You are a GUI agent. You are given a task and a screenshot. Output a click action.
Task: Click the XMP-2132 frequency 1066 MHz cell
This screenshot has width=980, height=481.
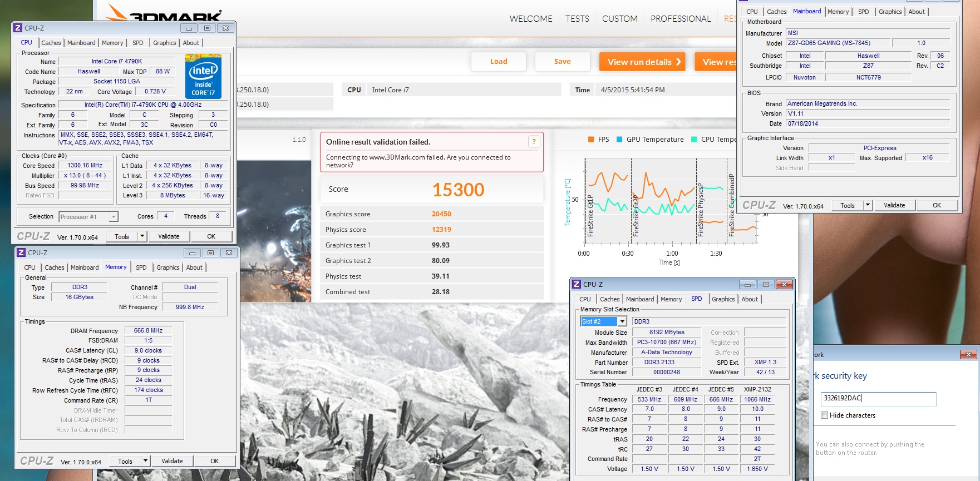pos(757,399)
